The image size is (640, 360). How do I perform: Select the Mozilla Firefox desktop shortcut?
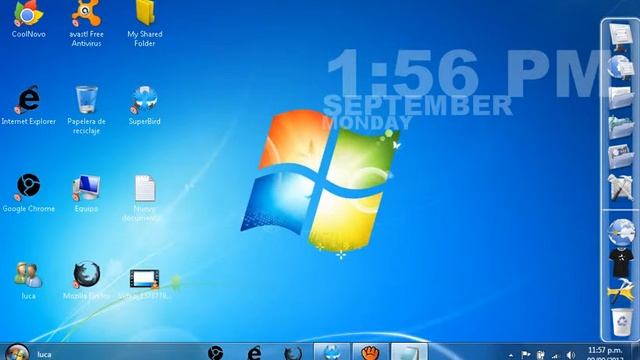click(x=86, y=280)
